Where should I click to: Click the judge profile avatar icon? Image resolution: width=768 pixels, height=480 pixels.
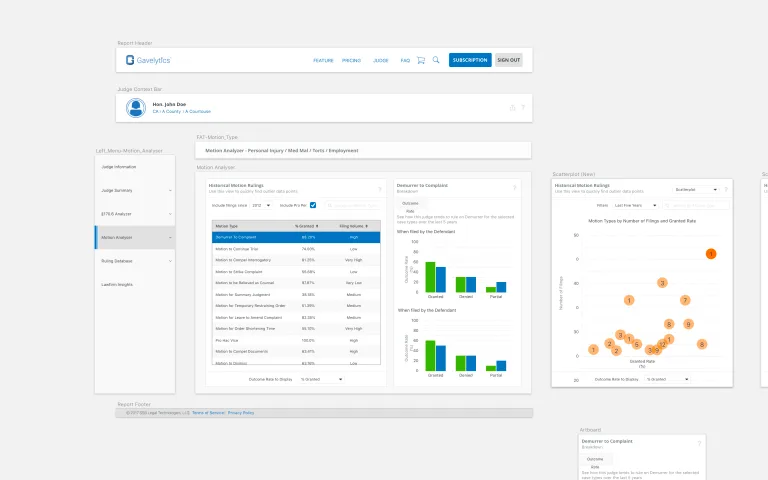(x=135, y=107)
